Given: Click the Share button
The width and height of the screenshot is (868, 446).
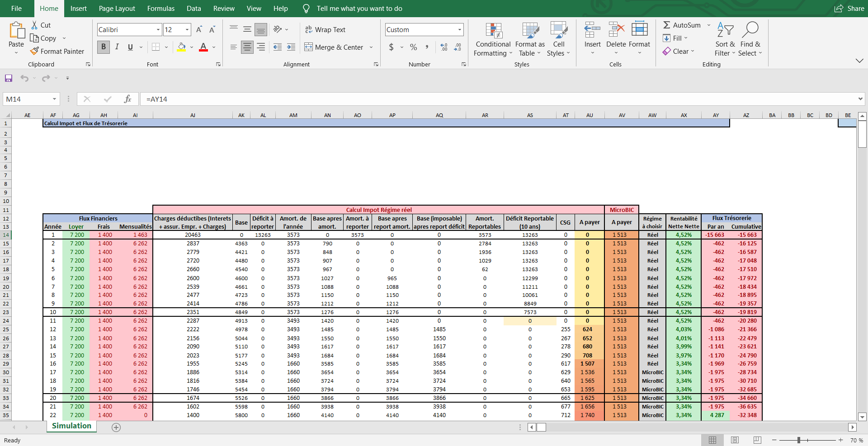Looking at the screenshot, I should 849,9.
